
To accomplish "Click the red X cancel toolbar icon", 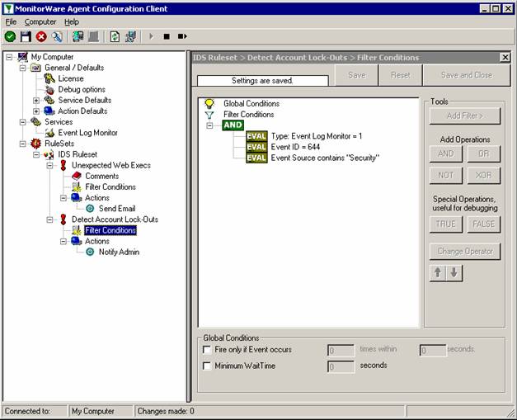I will pos(41,36).
